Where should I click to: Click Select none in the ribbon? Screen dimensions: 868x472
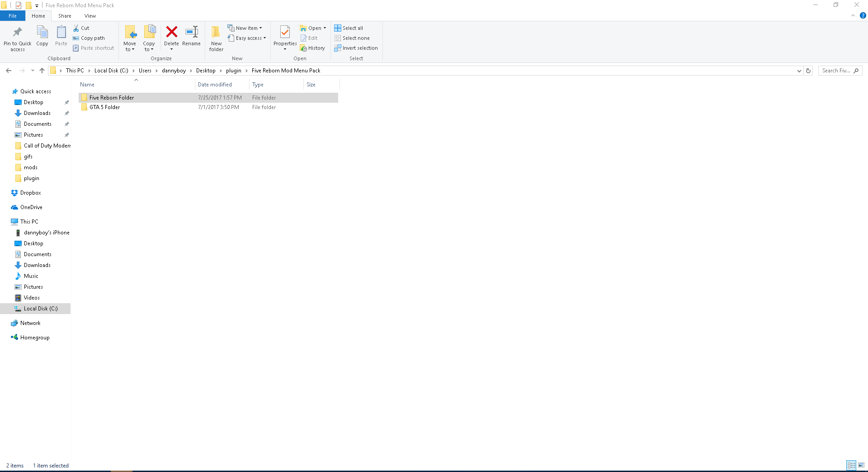[352, 38]
